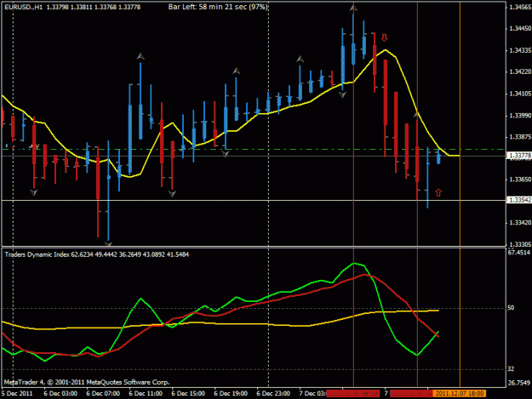532x399 pixels.
Task: Click the 1.34105 price scale value
Action: tap(520, 94)
